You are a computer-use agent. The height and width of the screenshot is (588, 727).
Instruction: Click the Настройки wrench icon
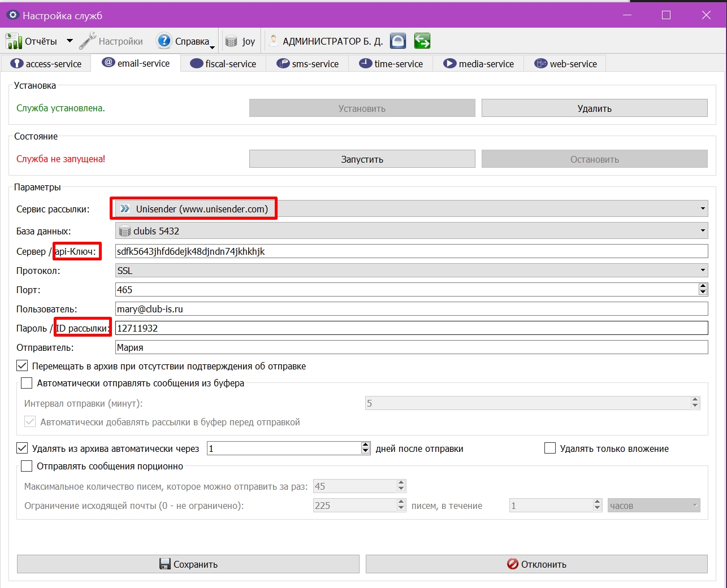(x=88, y=41)
